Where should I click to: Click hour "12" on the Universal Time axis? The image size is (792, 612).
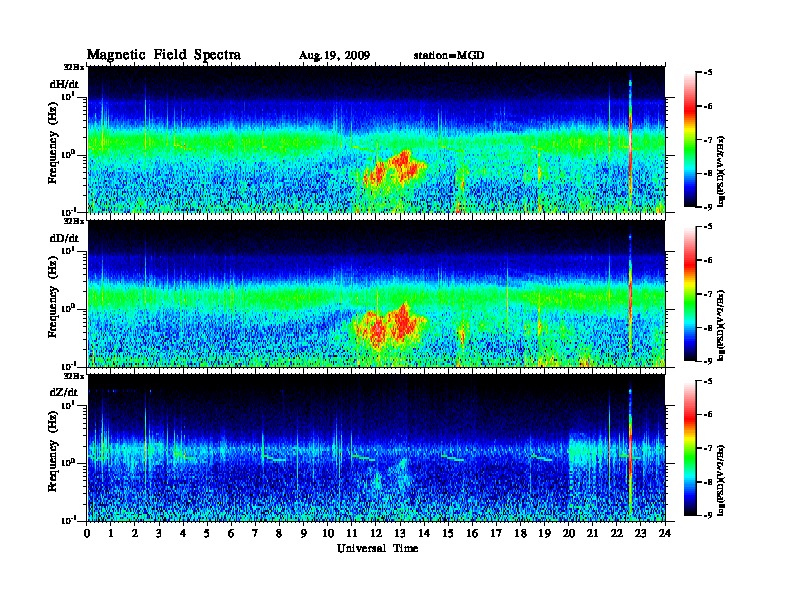click(x=376, y=533)
